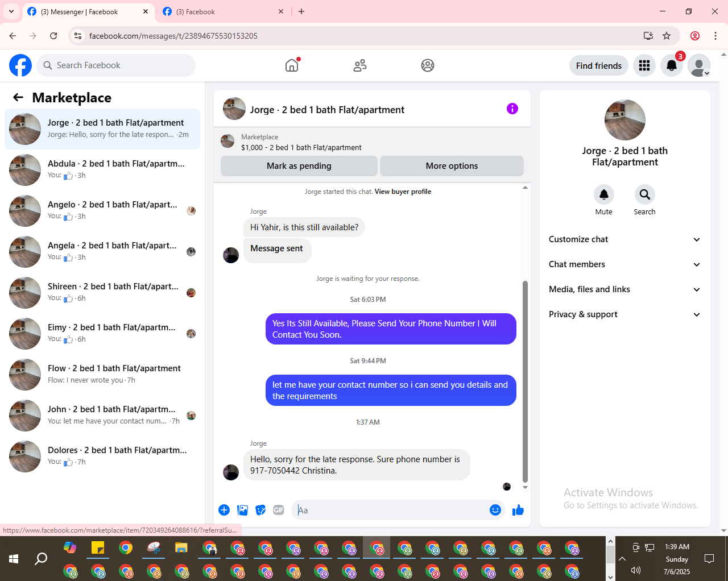Open the Menu grid icon
Screen dimensions: 728x581
(x=644, y=65)
